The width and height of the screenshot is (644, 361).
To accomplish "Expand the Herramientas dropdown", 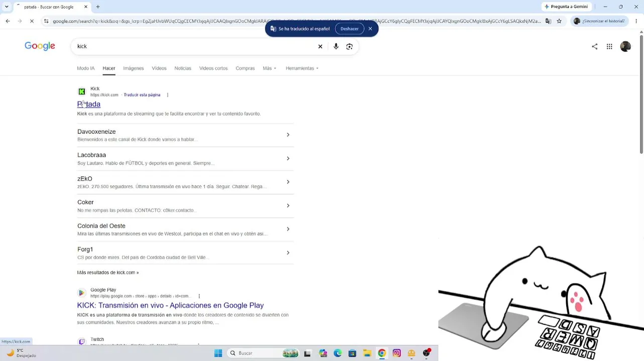I will click(302, 68).
